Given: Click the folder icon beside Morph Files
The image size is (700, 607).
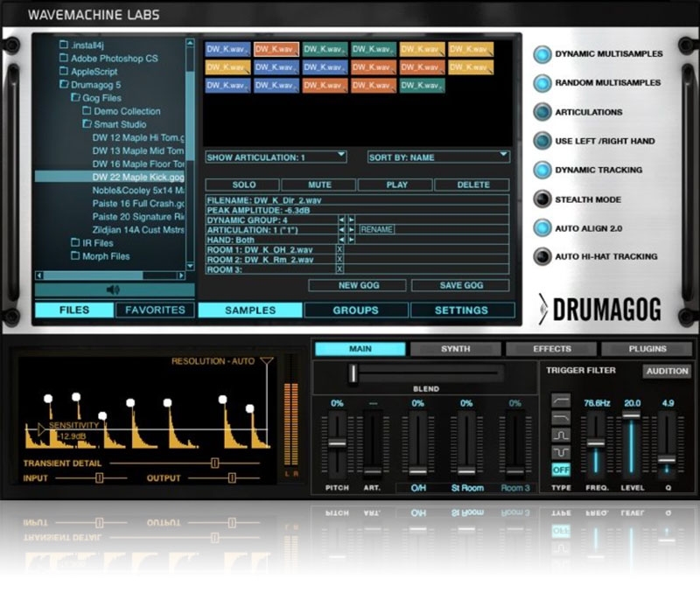Looking at the screenshot, I should click(75, 255).
